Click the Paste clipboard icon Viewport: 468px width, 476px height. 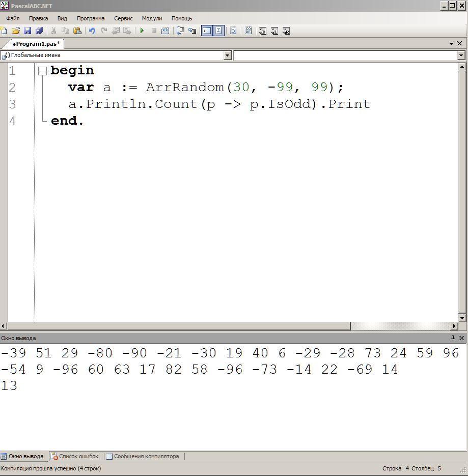pos(77,31)
